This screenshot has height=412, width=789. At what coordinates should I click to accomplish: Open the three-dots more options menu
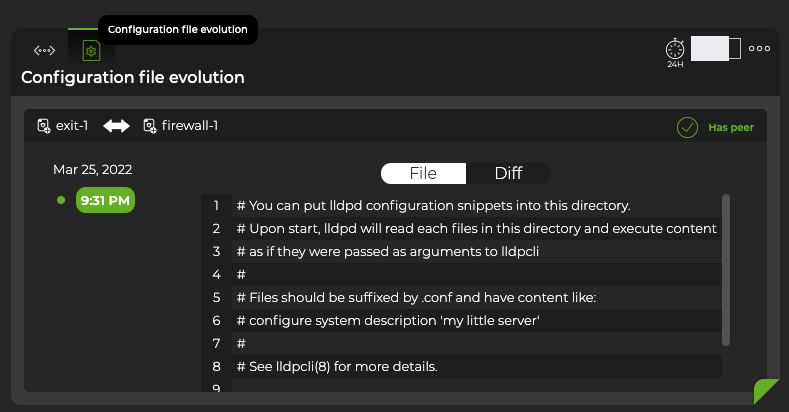tap(759, 48)
